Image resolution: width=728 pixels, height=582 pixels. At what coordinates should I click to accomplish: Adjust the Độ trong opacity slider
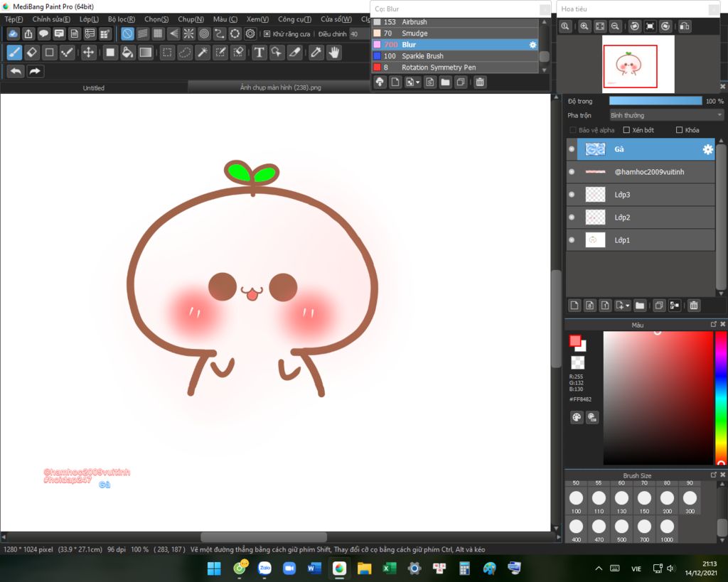tap(655, 101)
